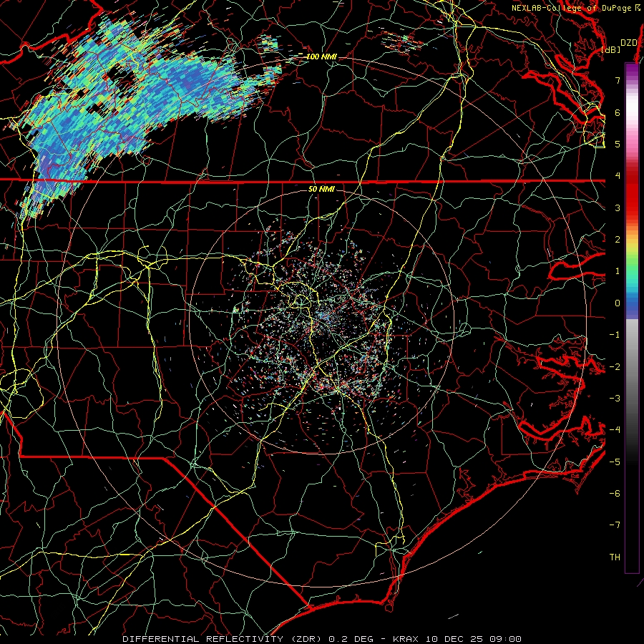Viewport: 644px width, 644px height.
Task: Click the -2 value on the color scale
Action: click(x=615, y=367)
